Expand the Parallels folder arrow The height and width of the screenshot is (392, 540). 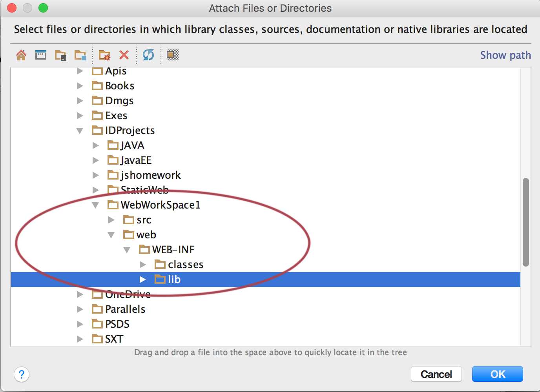[80, 309]
